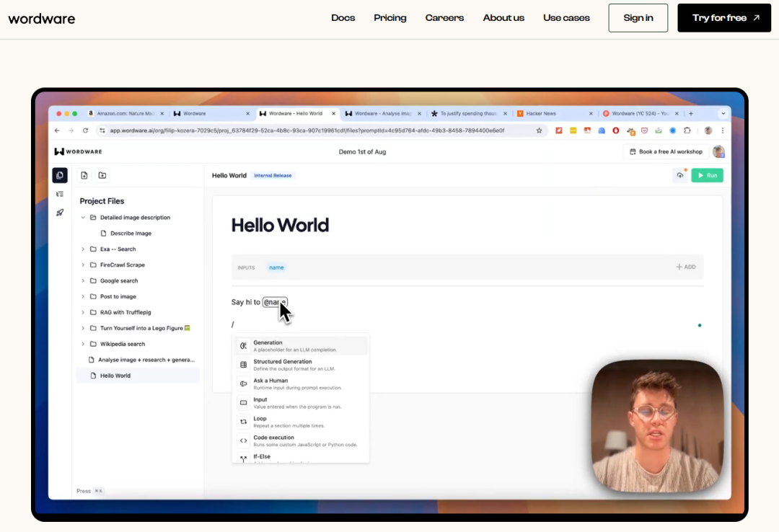Expand the Wikipedia search folder
The width and height of the screenshot is (779, 532).
[83, 345]
